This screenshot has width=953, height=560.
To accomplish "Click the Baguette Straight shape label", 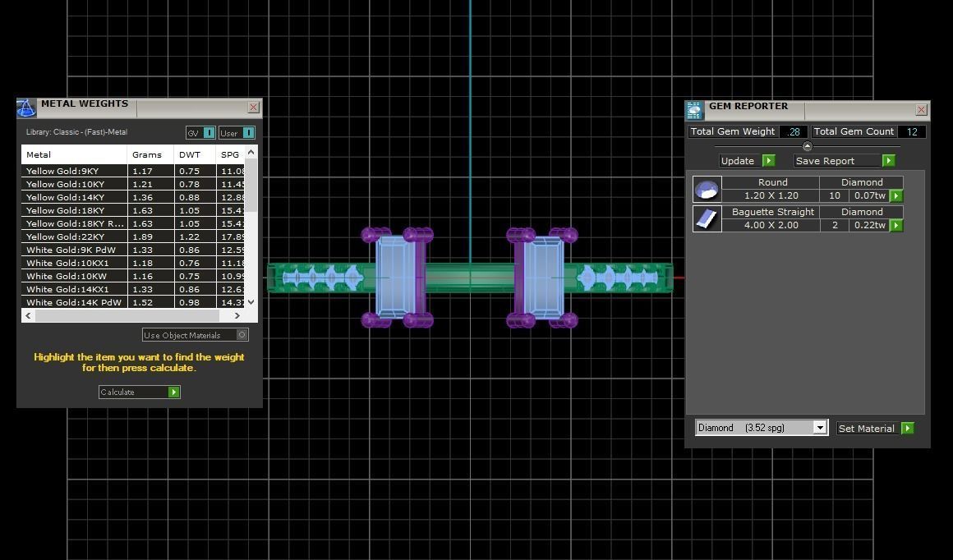I will pos(772,212).
